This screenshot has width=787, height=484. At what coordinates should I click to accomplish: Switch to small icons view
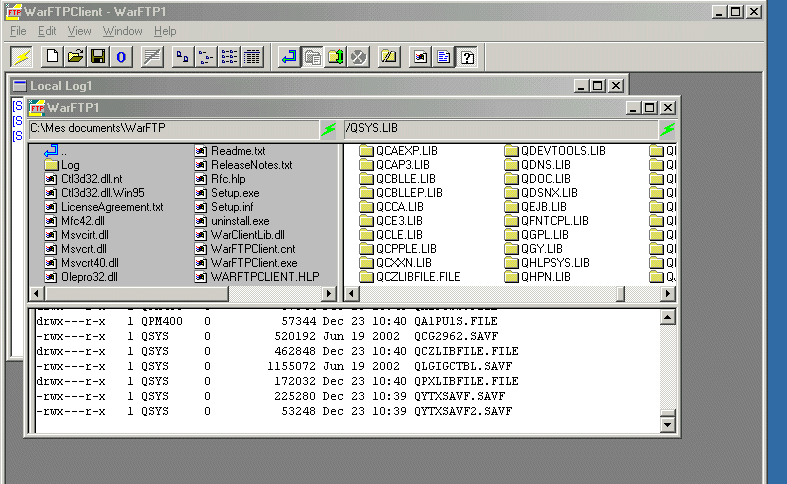[x=206, y=57]
